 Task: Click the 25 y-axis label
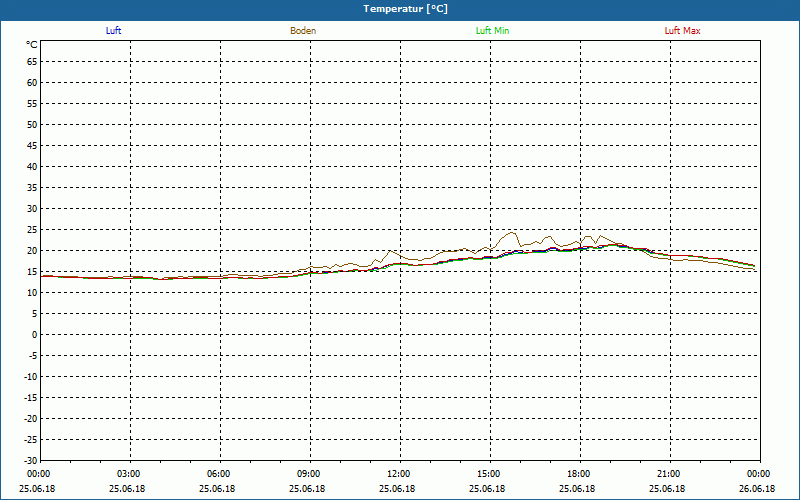(32, 230)
